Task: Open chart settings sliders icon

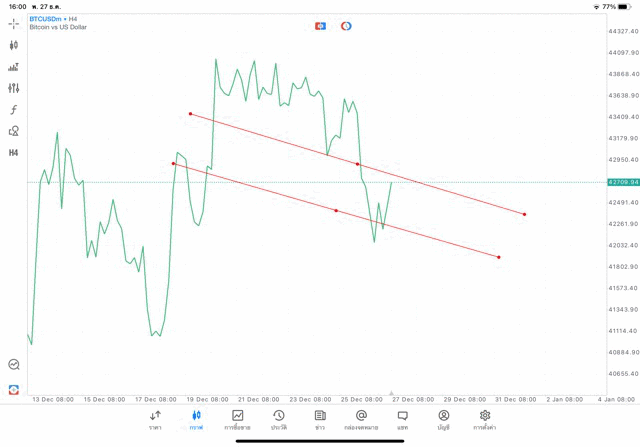Action: [14, 88]
